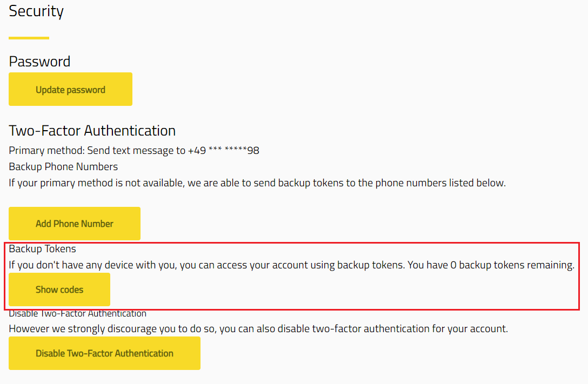Image resolution: width=588 pixels, height=384 pixels.
Task: Click the large Two-Factor Authentication section heading
Action: coord(92,131)
